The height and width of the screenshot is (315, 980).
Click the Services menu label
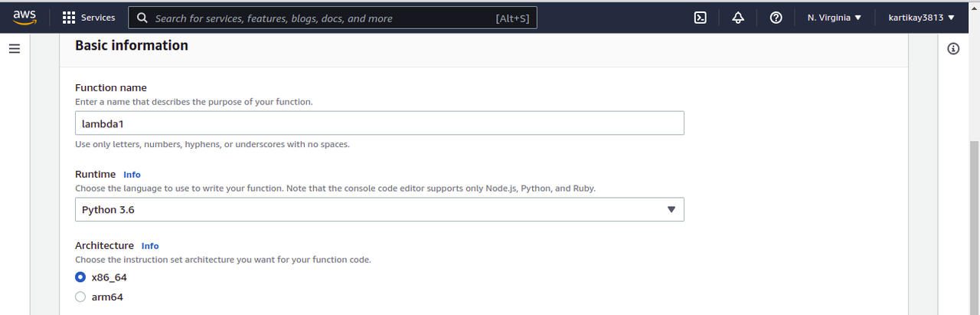pyautogui.click(x=98, y=18)
